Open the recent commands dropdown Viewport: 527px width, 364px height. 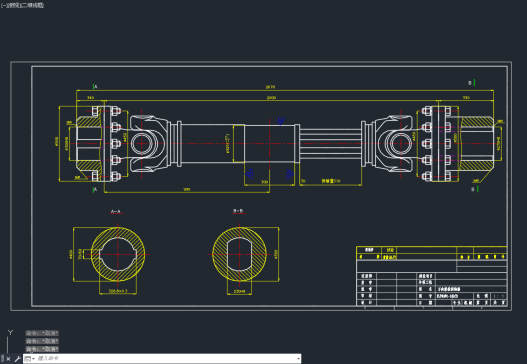pyautogui.click(x=30, y=359)
